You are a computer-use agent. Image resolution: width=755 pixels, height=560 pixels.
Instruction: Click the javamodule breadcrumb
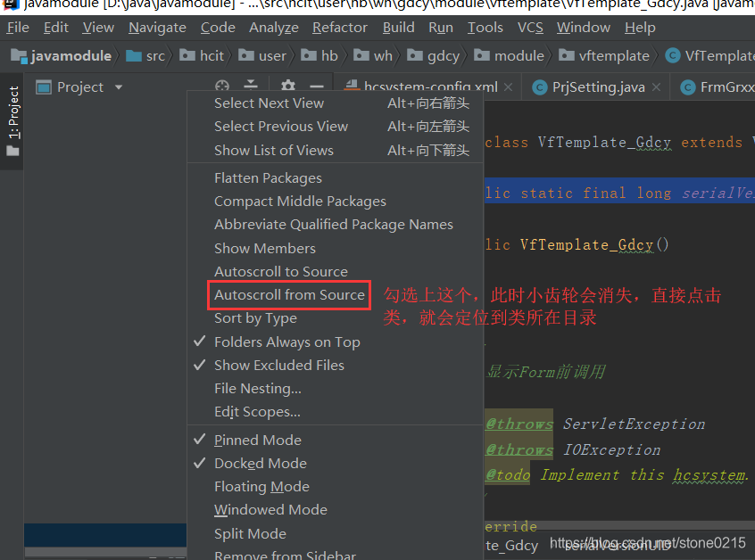tap(62, 56)
